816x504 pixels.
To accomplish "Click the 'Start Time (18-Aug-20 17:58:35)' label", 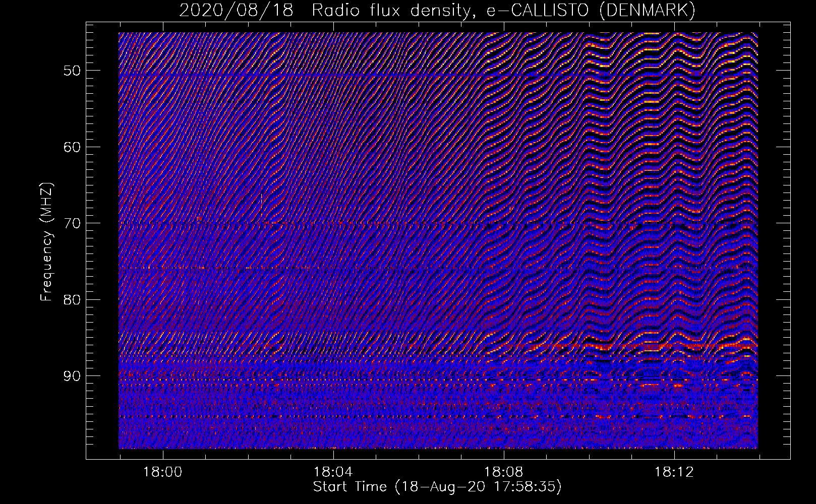I will 437,487.
